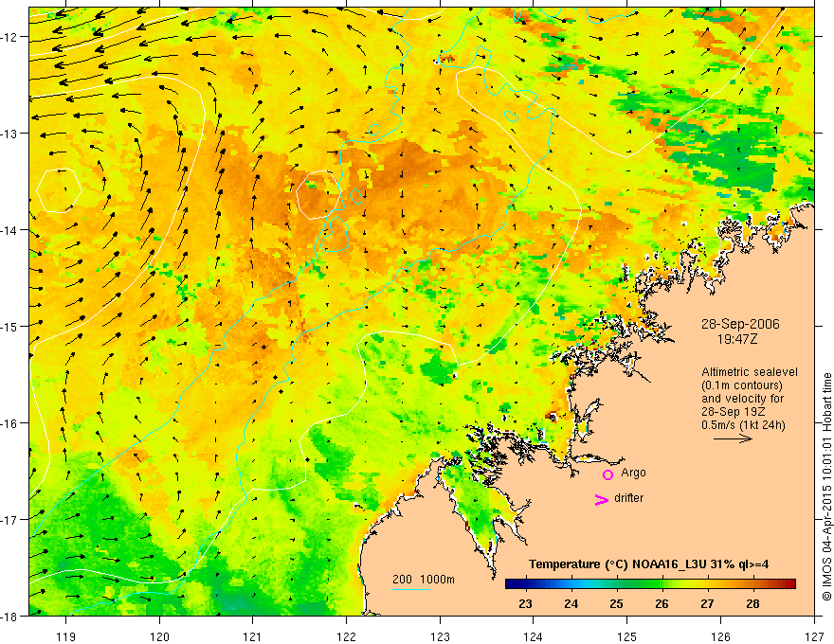Click the 'Argo' legend label

(x=633, y=473)
